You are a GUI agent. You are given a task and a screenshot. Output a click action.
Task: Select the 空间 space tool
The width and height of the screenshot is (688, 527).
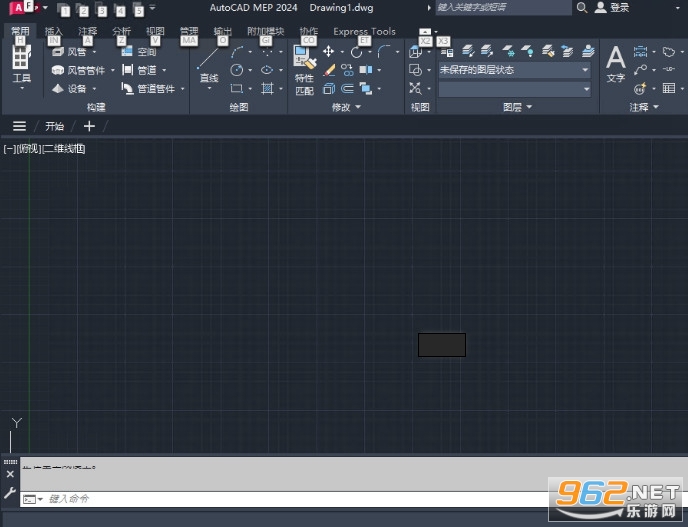139,52
